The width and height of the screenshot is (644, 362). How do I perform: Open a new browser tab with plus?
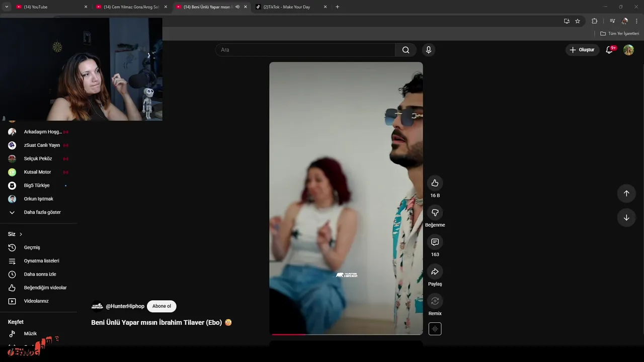pyautogui.click(x=337, y=7)
